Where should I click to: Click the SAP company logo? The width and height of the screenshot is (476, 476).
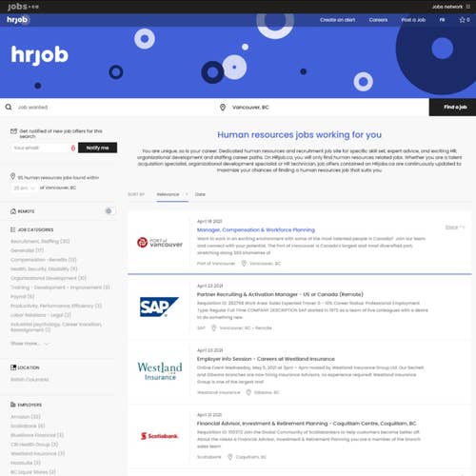(159, 307)
